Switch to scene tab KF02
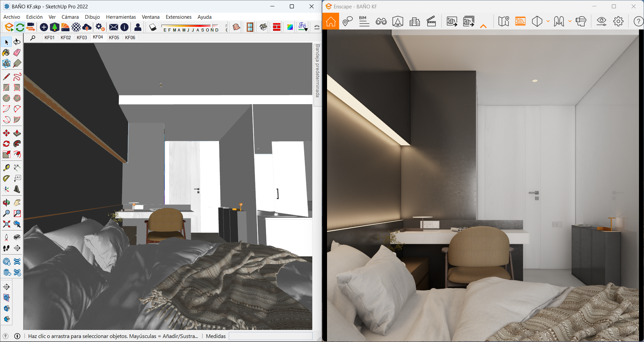 pyautogui.click(x=66, y=38)
